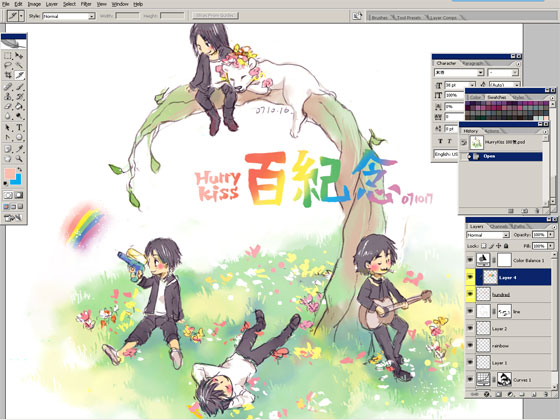The height and width of the screenshot is (420, 560).
Task: Switch to Standard editing mode
Action: tap(8, 195)
